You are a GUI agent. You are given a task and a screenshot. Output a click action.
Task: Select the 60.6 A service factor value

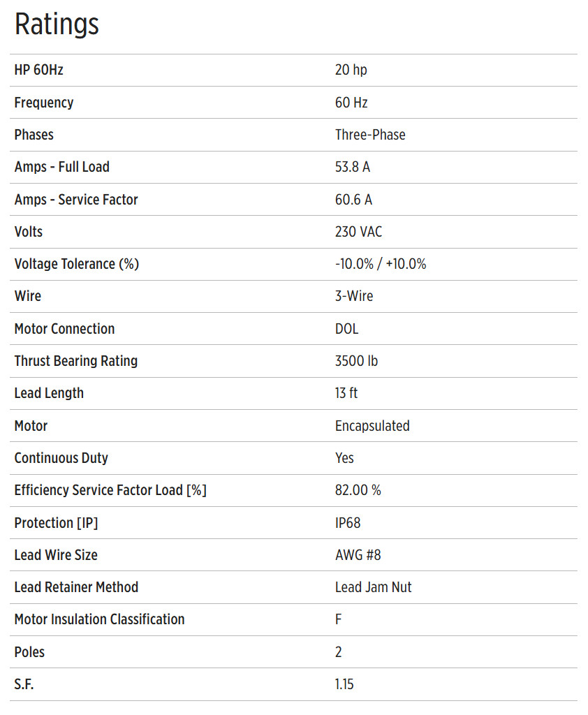coord(353,200)
